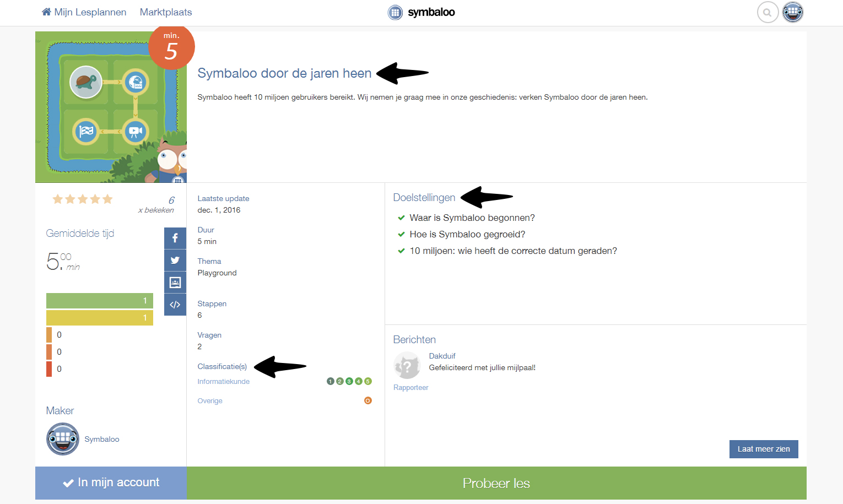This screenshot has width=843, height=504.
Task: Click the Classificatie(s) label
Action: 222,366
